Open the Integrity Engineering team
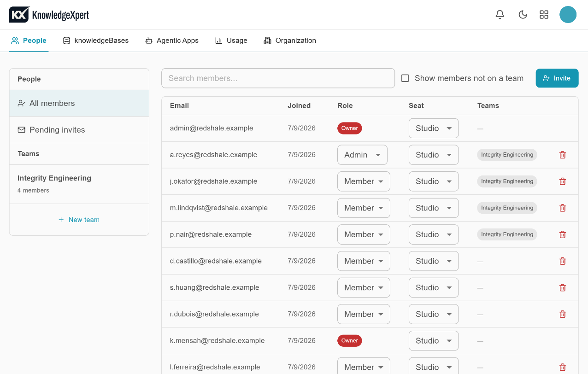Viewport: 588px width, 374px height. tap(79, 184)
